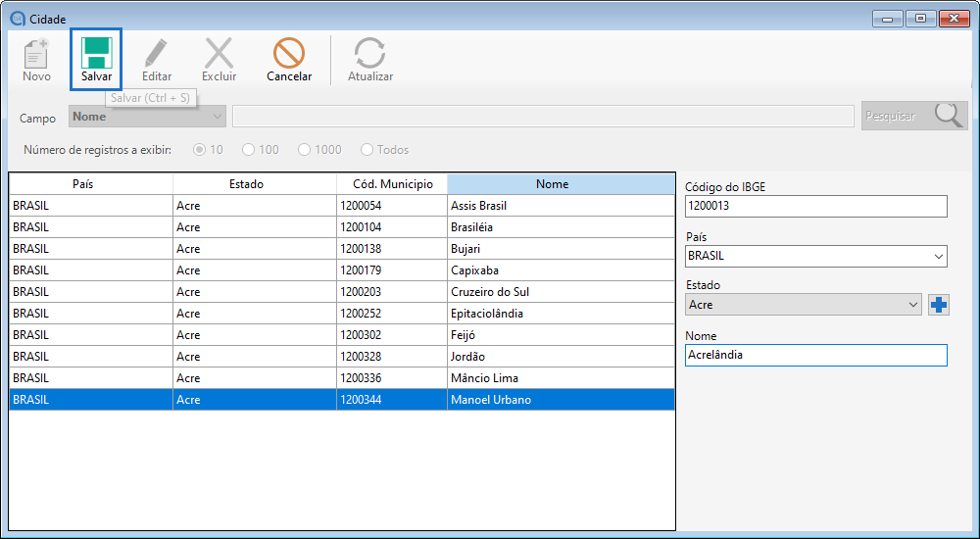Select the Todos records radio button
This screenshot has width=980, height=539.
pos(367,150)
